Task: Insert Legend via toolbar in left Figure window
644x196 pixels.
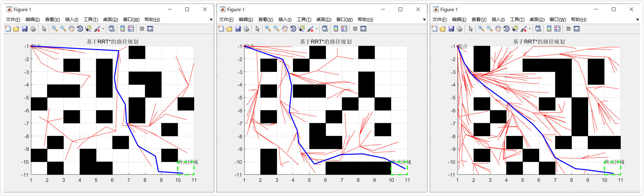Action: 131,29
